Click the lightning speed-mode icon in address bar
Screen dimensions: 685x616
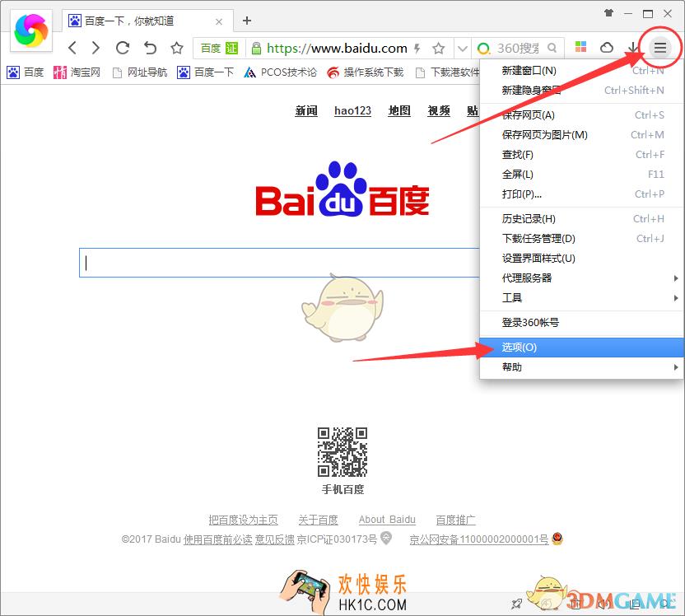point(417,48)
